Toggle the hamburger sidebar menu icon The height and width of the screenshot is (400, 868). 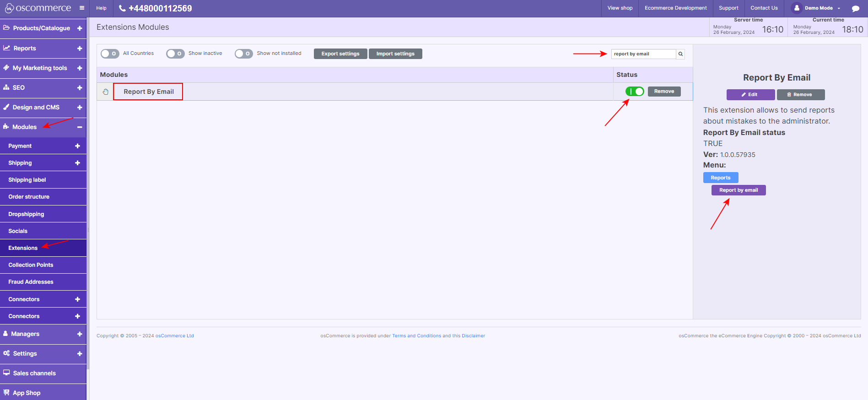[82, 8]
